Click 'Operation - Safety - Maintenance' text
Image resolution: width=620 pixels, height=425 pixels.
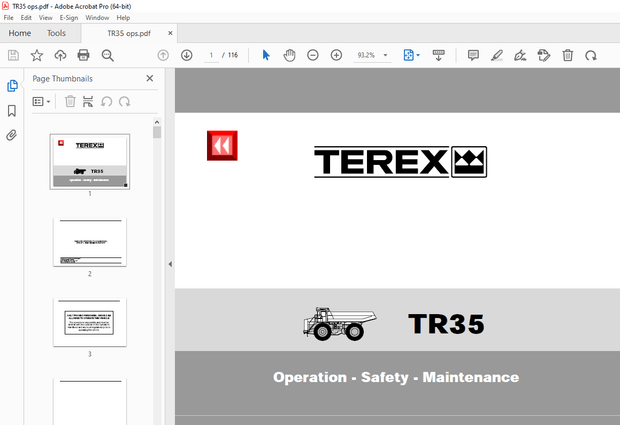[396, 377]
